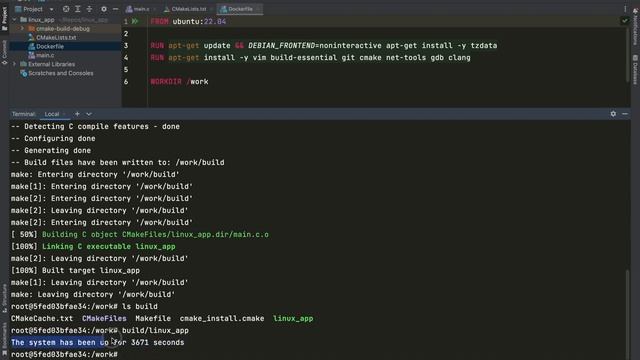Click '-- Configuring done' terminal line

point(53,138)
